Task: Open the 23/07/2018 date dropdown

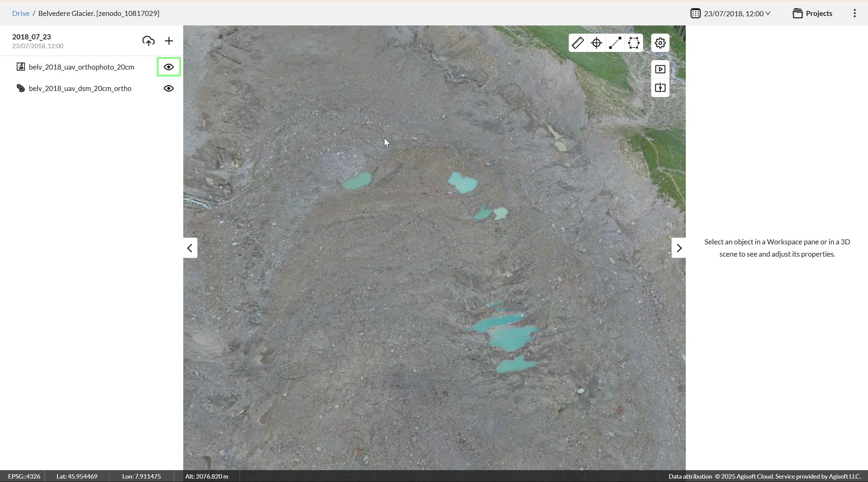Action: [736, 14]
